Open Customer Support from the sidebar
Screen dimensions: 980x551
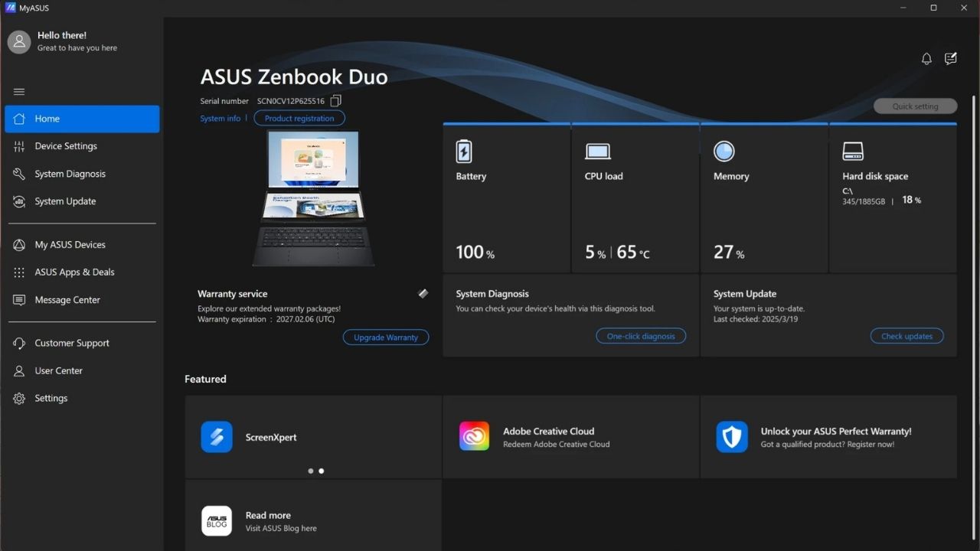pyautogui.click(x=71, y=343)
